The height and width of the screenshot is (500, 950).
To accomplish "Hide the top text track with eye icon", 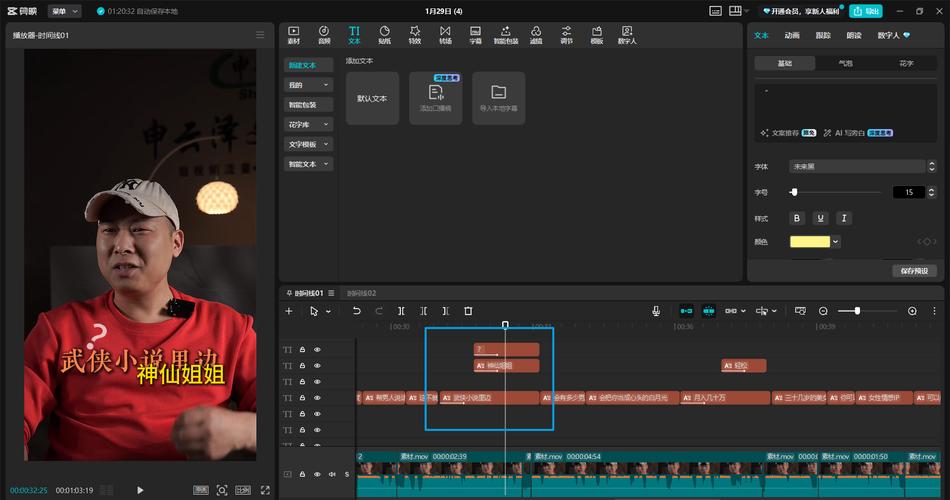I will click(x=317, y=350).
